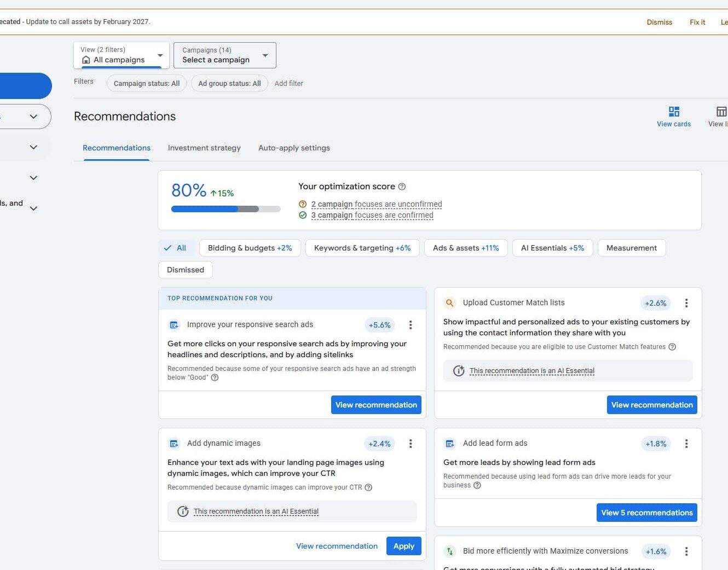Toggle the Ads & assets filter chip
Screen dimensions: 728x570
tap(465, 248)
